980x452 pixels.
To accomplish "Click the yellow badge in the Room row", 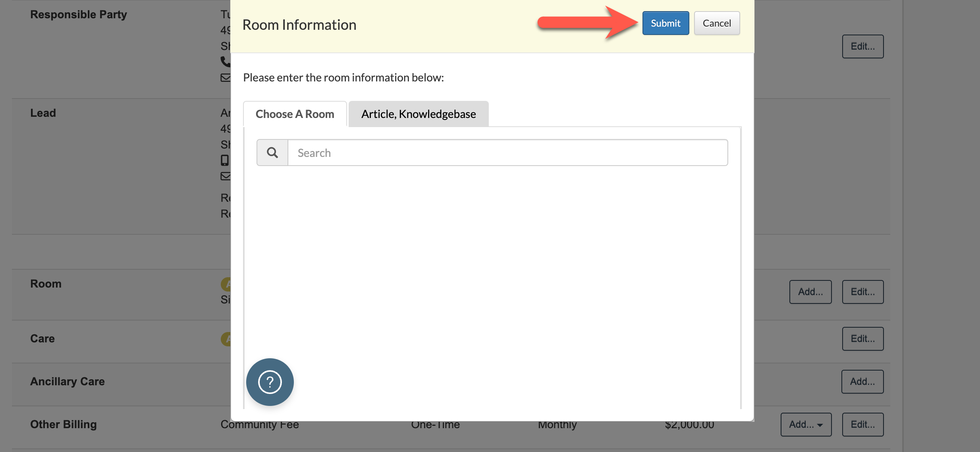I will pyautogui.click(x=226, y=284).
